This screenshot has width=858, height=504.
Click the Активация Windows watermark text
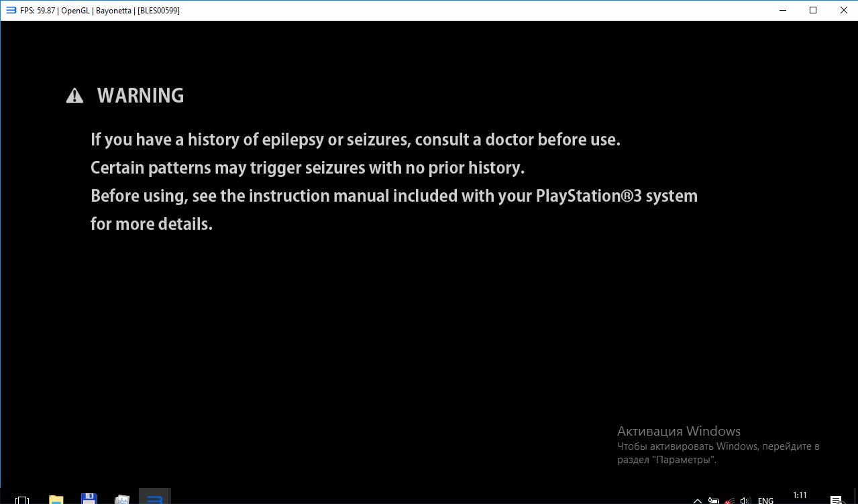[x=678, y=431]
